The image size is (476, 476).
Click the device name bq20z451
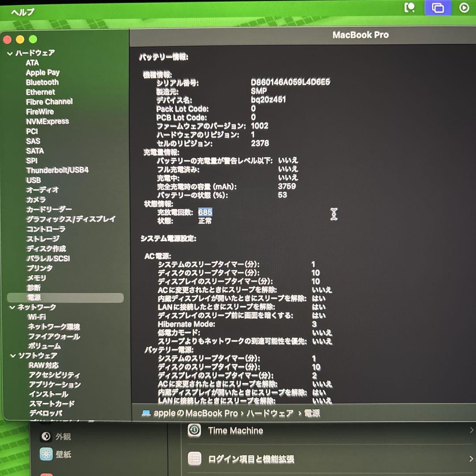268,100
